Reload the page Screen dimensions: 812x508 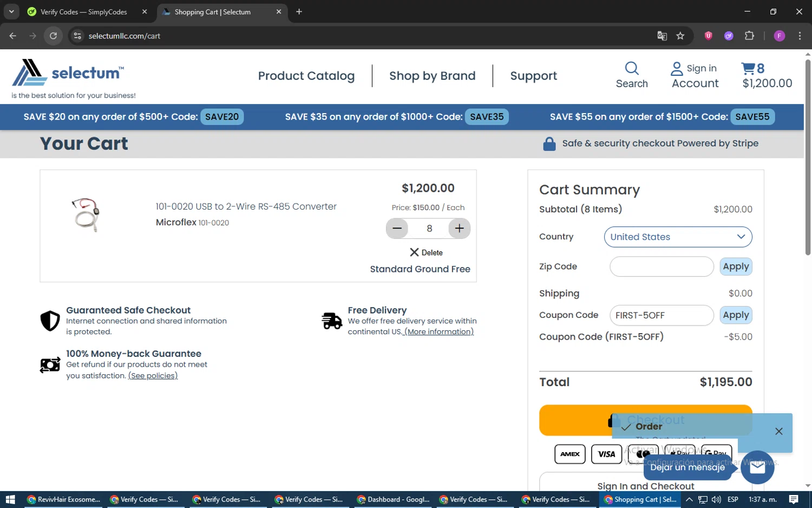[x=53, y=36]
